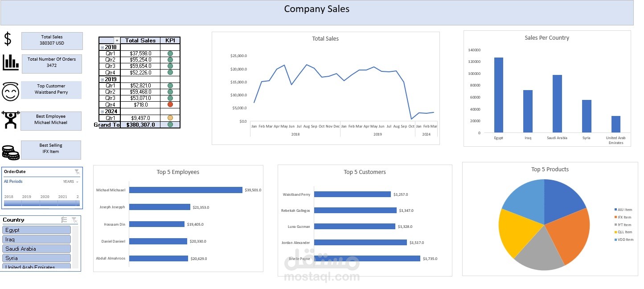Select Egypt in the Country slicer
Screen dimensions: 644x289
pos(37,230)
